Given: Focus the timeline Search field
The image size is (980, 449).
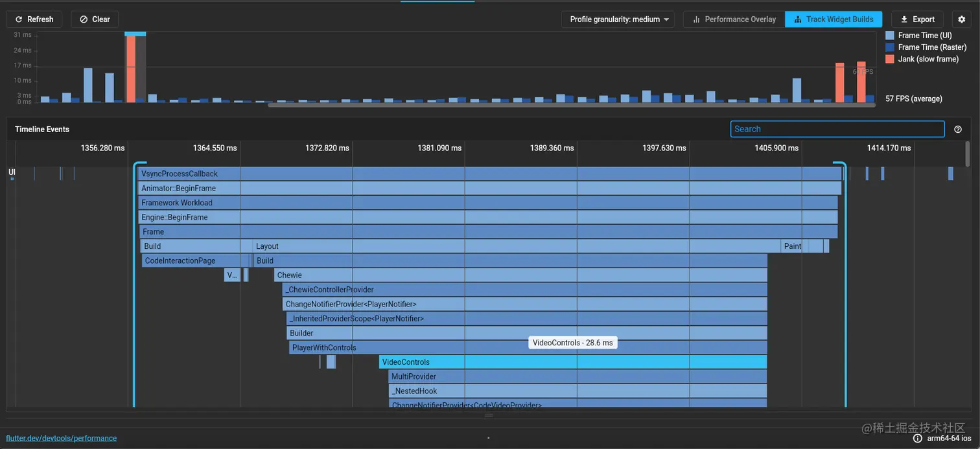Looking at the screenshot, I should [x=837, y=129].
